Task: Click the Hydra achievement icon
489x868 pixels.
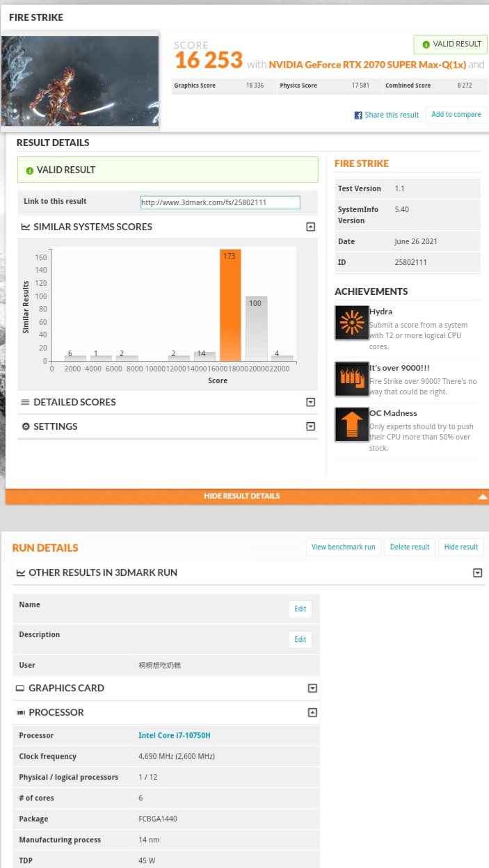Action: click(351, 323)
